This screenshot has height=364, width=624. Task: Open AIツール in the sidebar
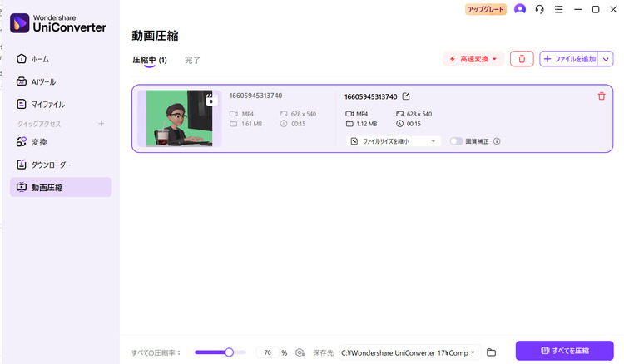click(42, 81)
